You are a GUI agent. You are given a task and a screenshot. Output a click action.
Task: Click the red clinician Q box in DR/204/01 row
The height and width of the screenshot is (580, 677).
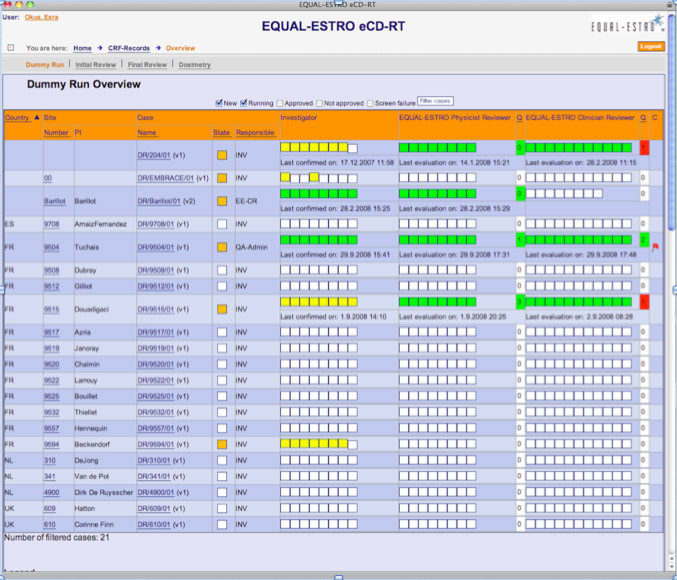point(644,148)
